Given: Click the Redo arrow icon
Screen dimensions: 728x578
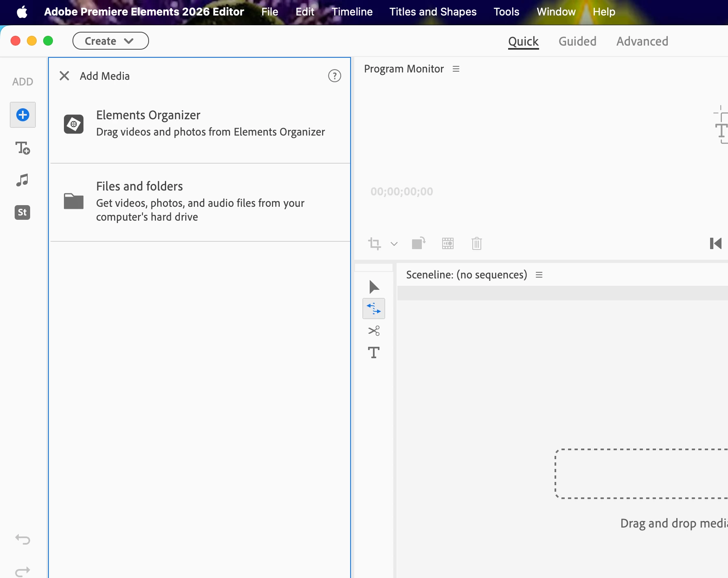Looking at the screenshot, I should (23, 571).
